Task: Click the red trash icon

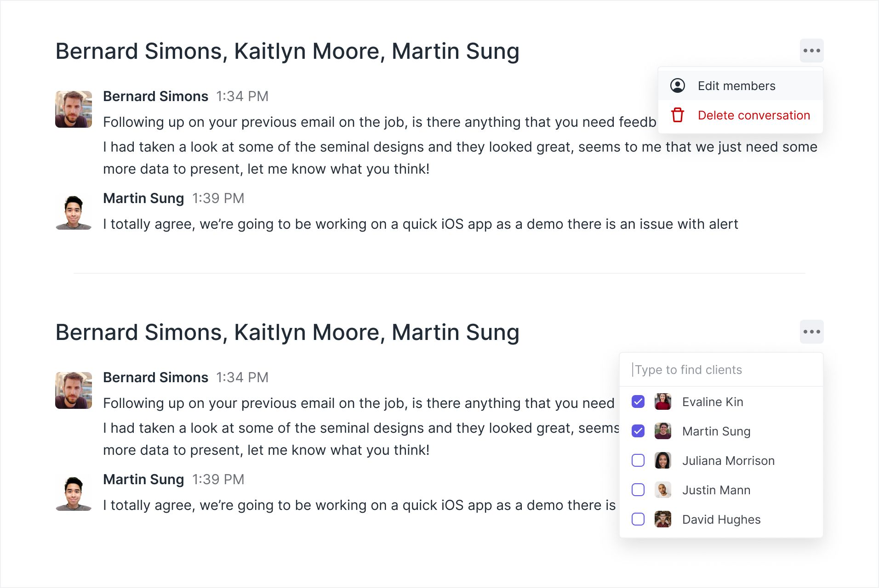Action: click(678, 115)
